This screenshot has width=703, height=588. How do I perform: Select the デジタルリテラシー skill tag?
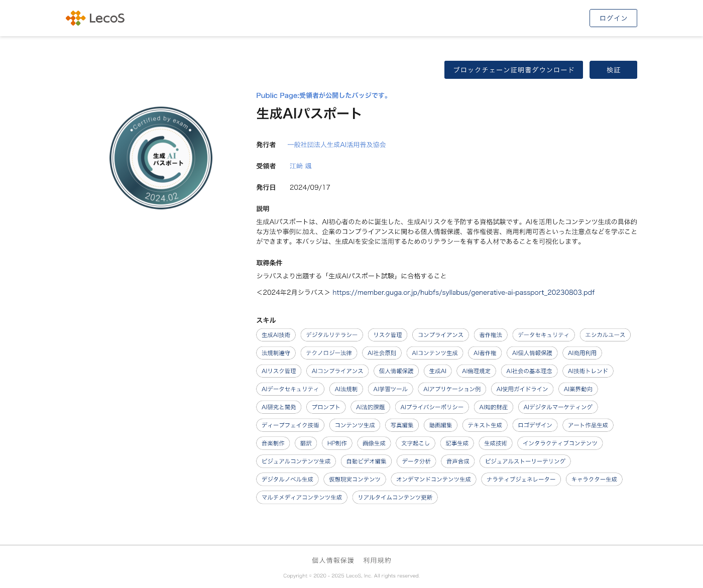click(x=332, y=335)
